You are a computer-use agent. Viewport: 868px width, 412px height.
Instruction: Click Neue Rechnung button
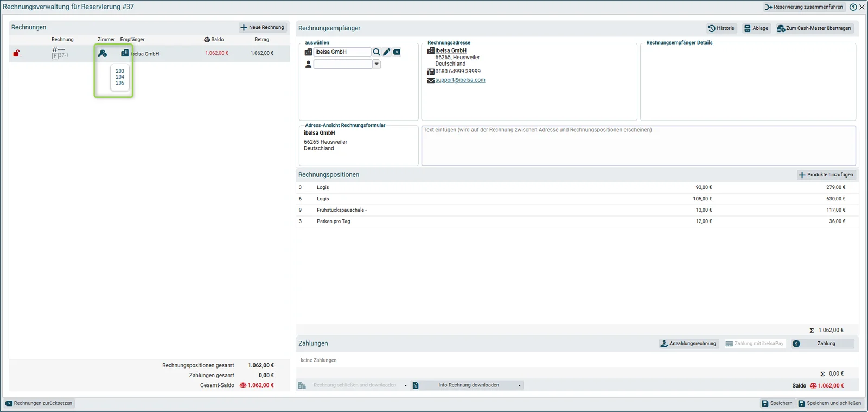263,27
